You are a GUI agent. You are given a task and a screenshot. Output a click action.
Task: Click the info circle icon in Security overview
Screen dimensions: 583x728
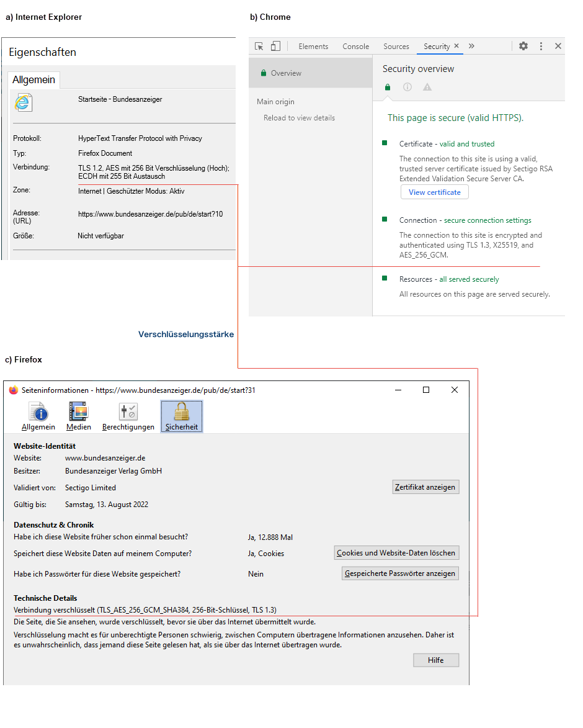point(407,88)
